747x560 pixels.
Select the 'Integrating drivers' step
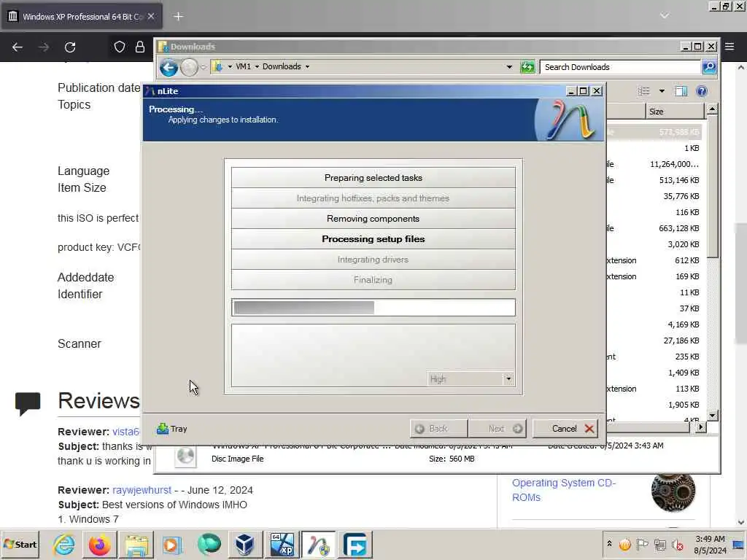coord(373,260)
